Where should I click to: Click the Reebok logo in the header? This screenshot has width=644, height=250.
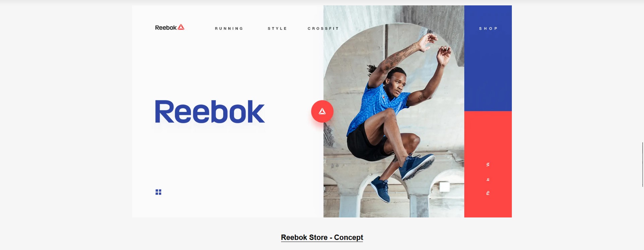pos(170,28)
